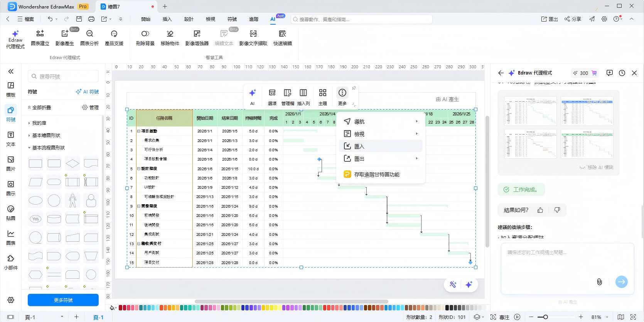Click the zoom slider handle
Screen dimensions: 644x322
pyautogui.click(x=545, y=317)
